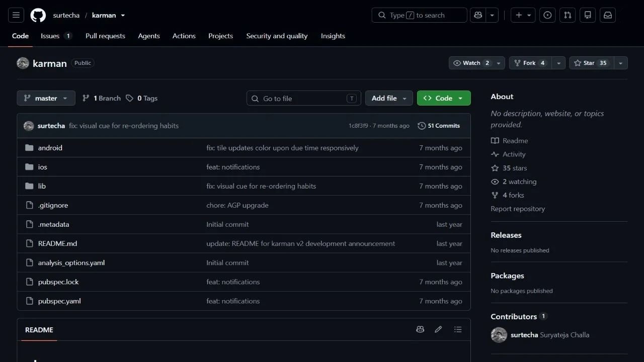
Task: View the 2 watching link
Action: click(x=514, y=182)
